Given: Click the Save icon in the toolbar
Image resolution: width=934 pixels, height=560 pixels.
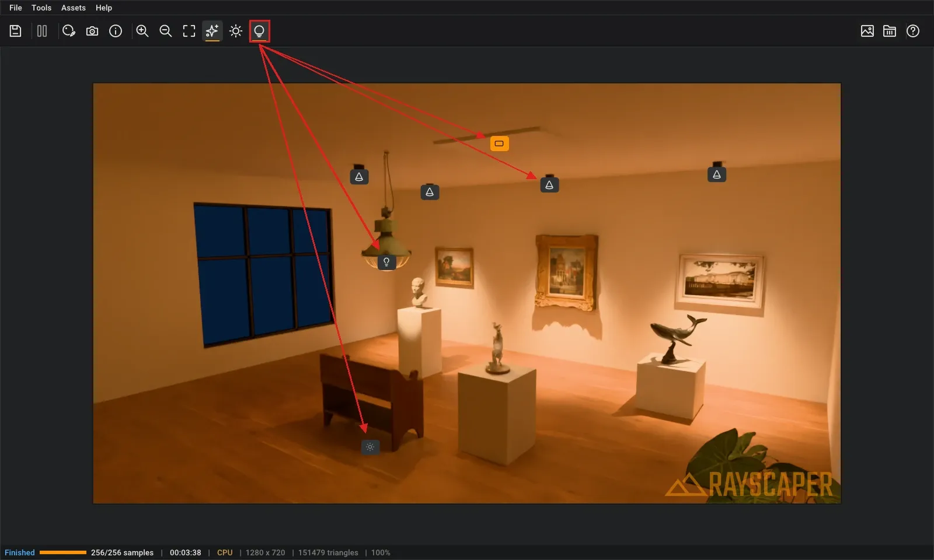Looking at the screenshot, I should point(16,31).
